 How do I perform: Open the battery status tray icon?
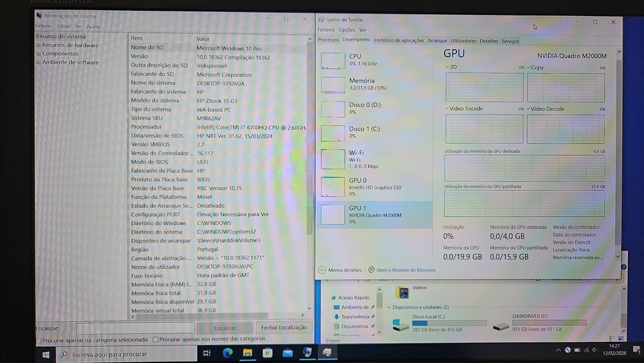[577, 350]
